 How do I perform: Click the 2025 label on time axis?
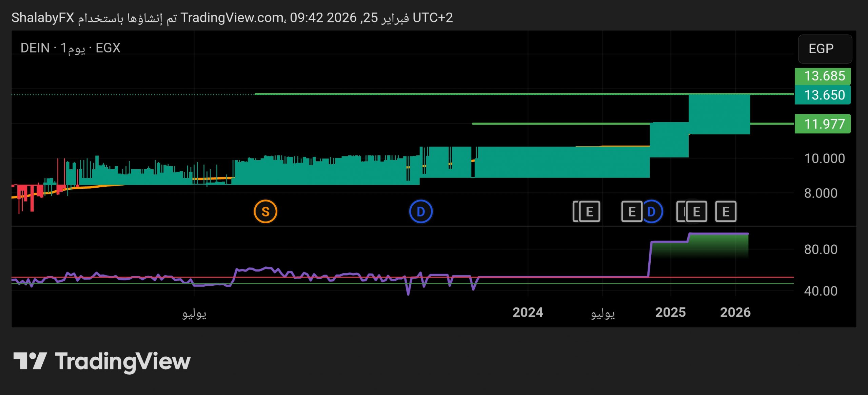pos(670,312)
